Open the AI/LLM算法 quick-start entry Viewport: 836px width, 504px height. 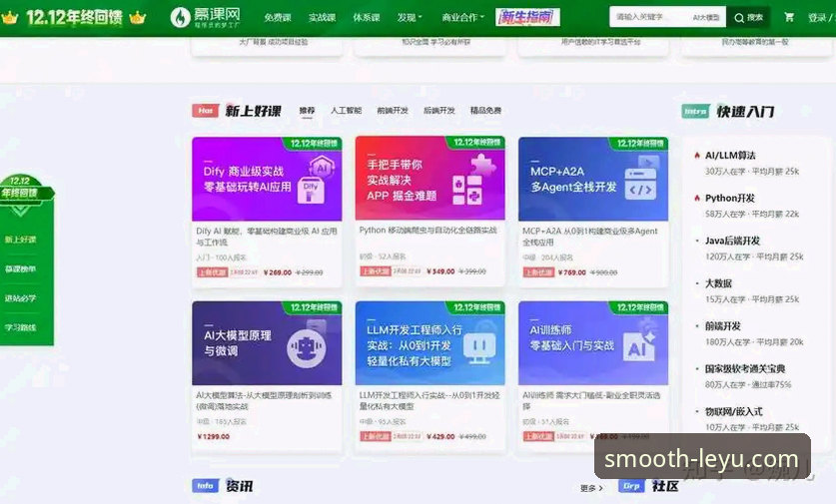coord(730,155)
